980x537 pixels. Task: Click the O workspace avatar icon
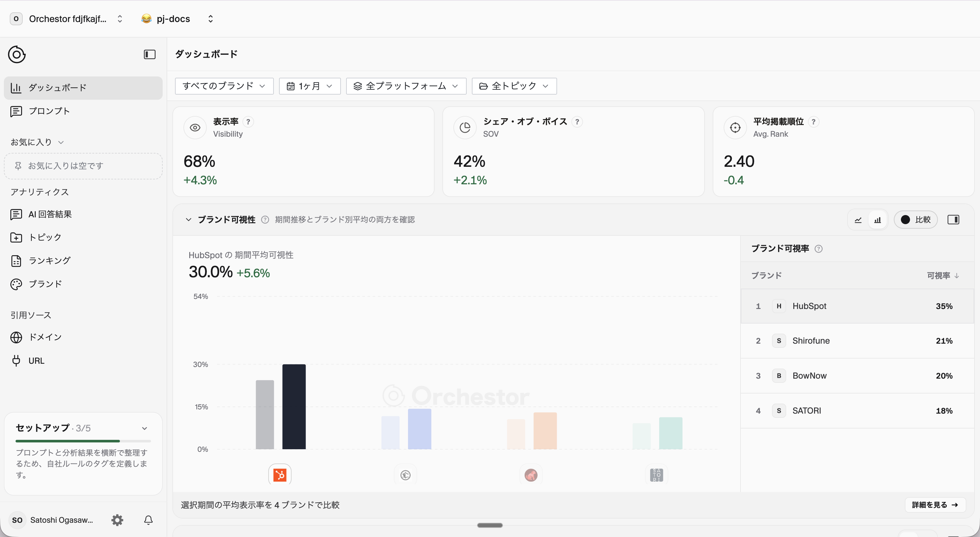(x=16, y=19)
